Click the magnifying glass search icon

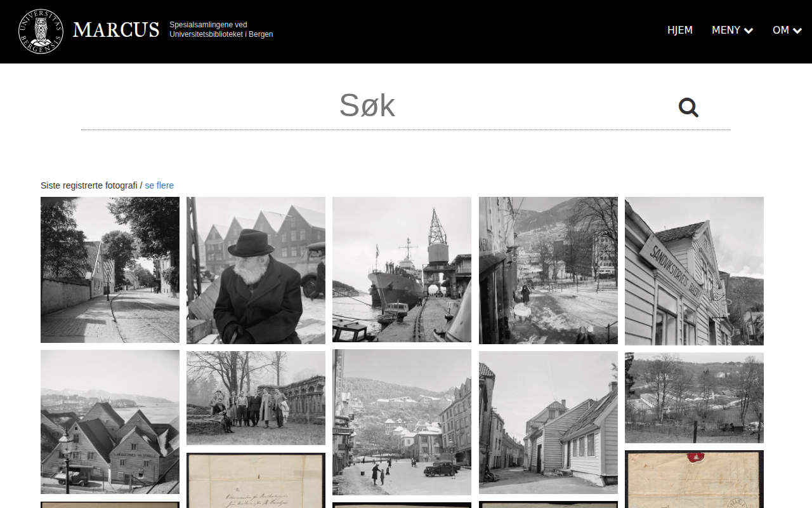pos(688,107)
